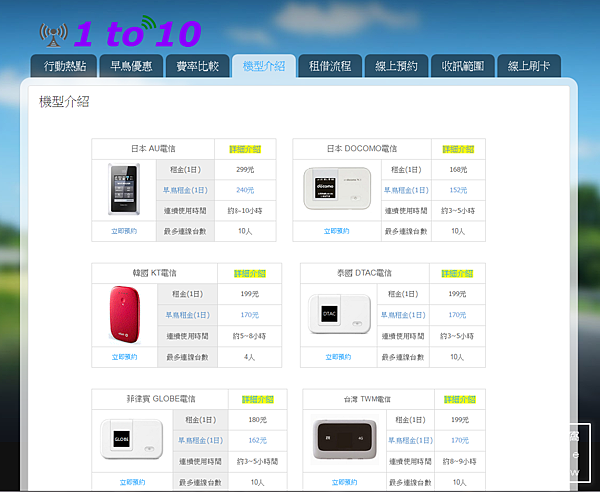This screenshot has width=600, height=492.
Task: Click 早鳥租金(1日) in the DTAC table
Action: (403, 315)
